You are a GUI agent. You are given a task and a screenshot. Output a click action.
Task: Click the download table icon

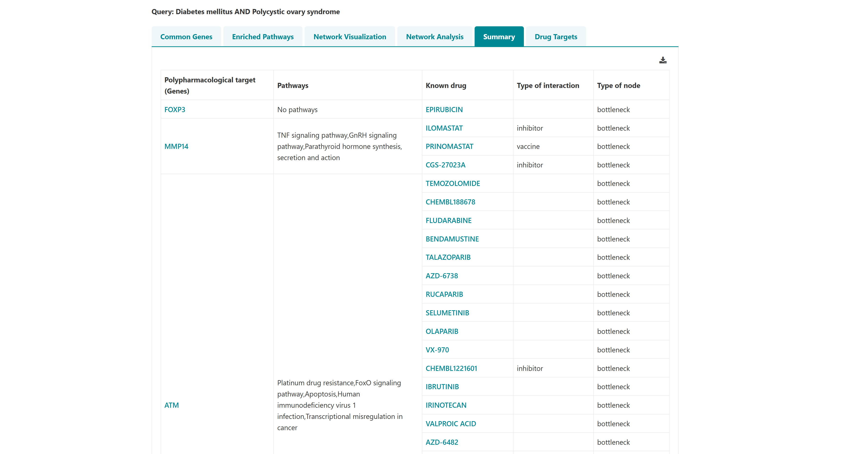[x=662, y=60]
